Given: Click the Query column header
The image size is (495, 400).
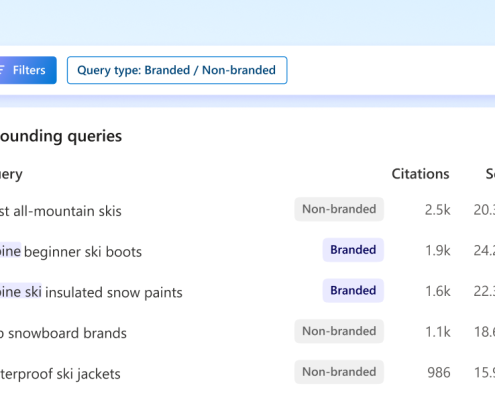Looking at the screenshot, I should tap(11, 175).
